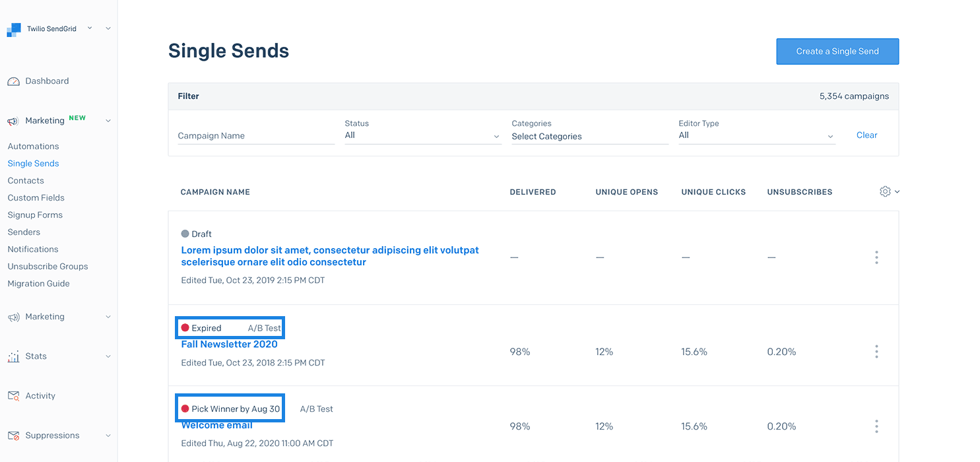Click the Create a Single Send button
980x462 pixels.
(837, 51)
